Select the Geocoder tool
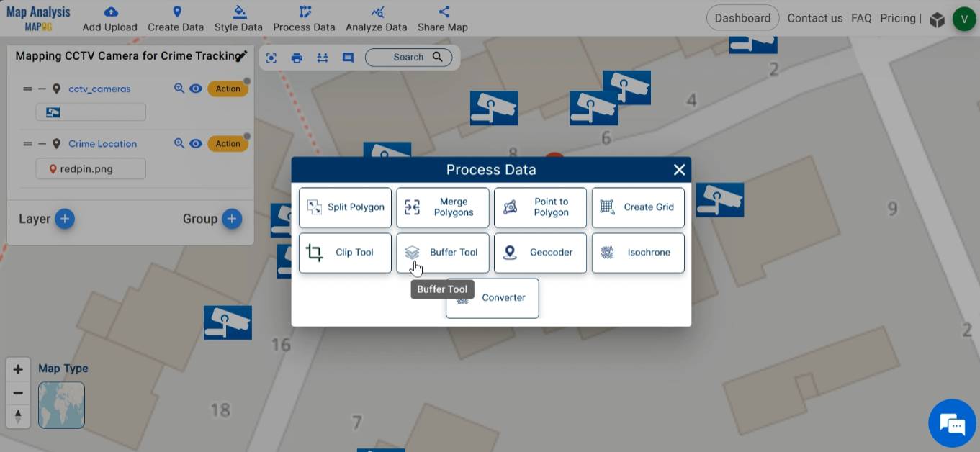980x452 pixels. 540,253
